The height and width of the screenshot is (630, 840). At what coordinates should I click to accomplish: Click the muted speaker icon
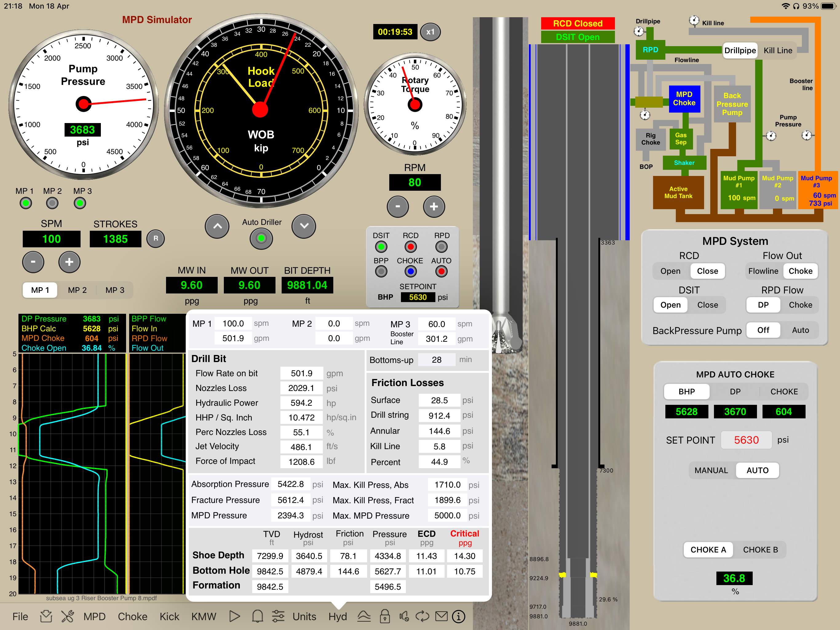point(404,616)
